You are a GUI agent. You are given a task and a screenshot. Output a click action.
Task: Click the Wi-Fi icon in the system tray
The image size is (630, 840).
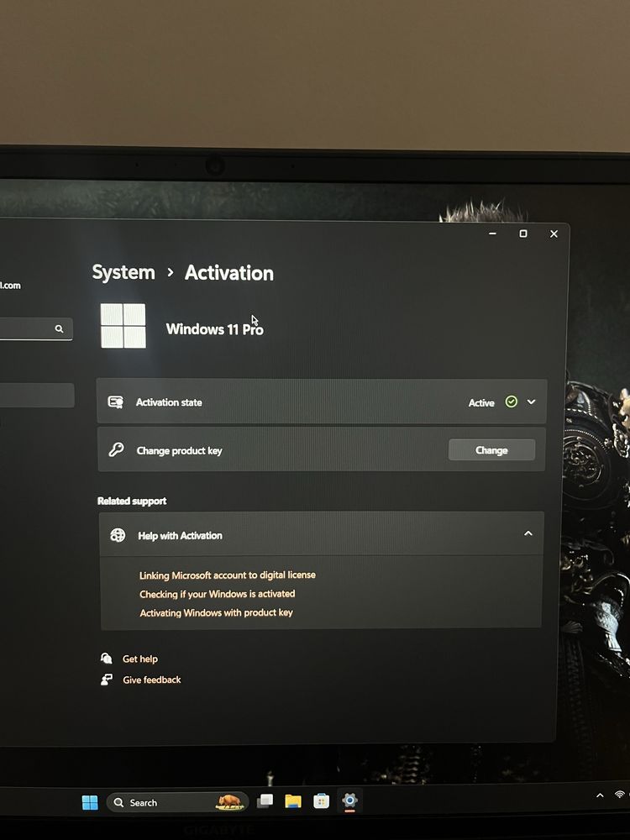621,795
